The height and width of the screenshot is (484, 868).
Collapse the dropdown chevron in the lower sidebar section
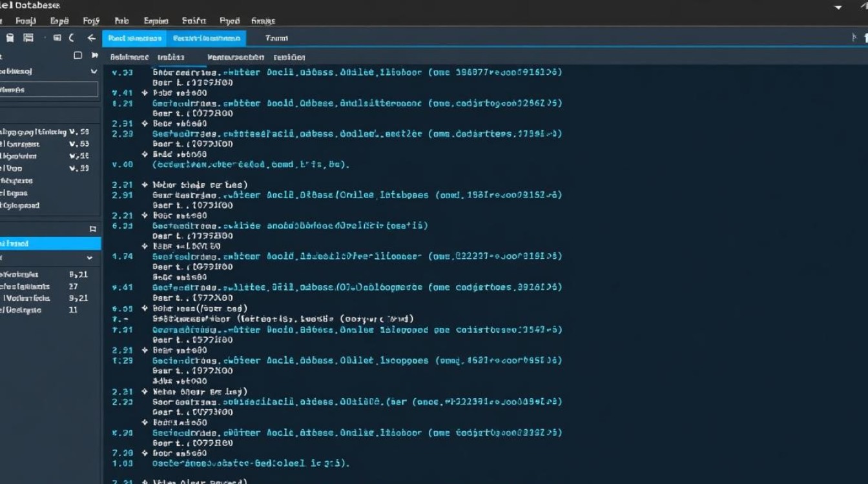[x=88, y=257]
